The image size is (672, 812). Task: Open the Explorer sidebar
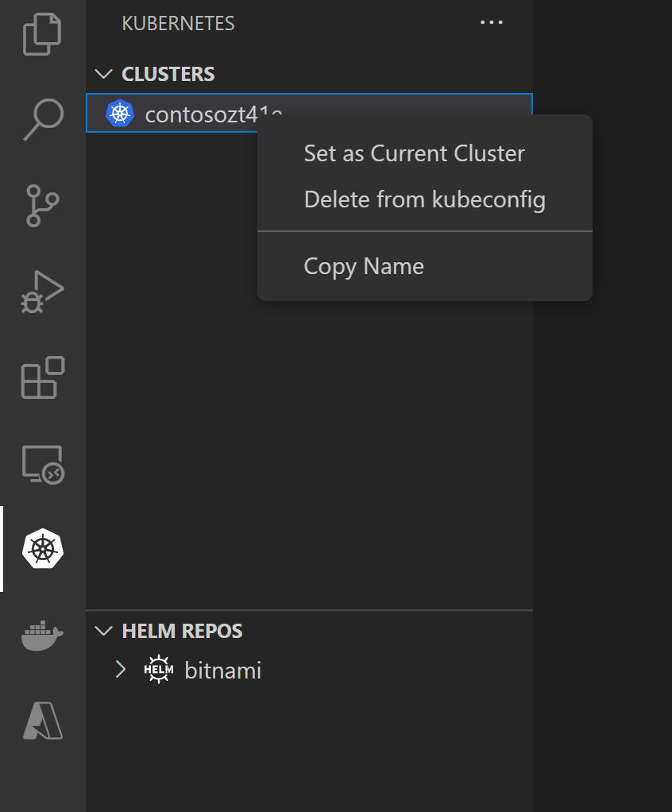tap(41, 33)
